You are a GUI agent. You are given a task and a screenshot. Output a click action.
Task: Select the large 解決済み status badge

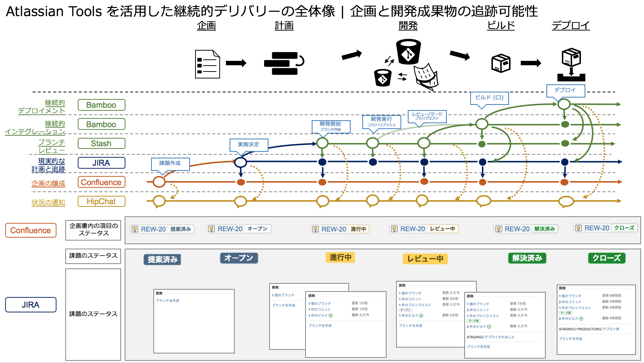coord(527,258)
